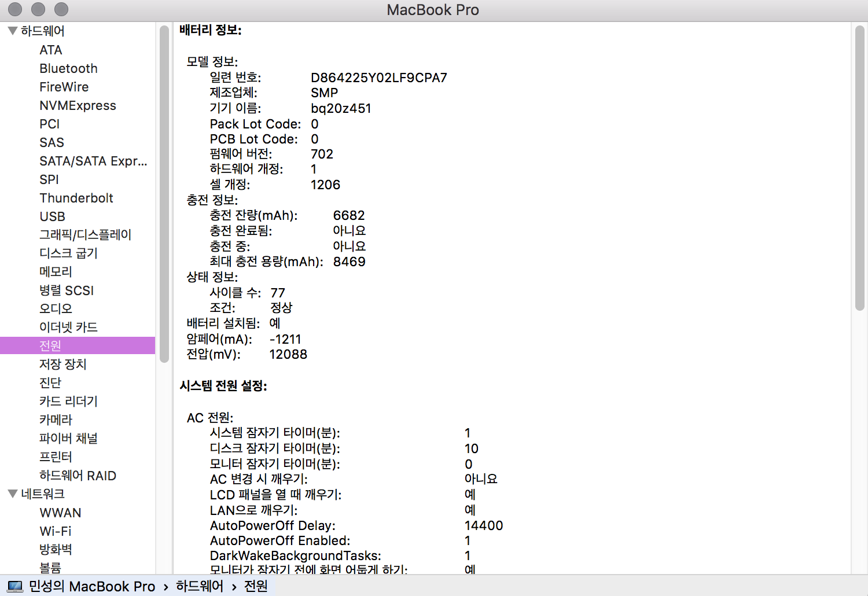The image size is (868, 596).
Task: Select the highlighted 전원 sidebar item
Action: tap(50, 345)
